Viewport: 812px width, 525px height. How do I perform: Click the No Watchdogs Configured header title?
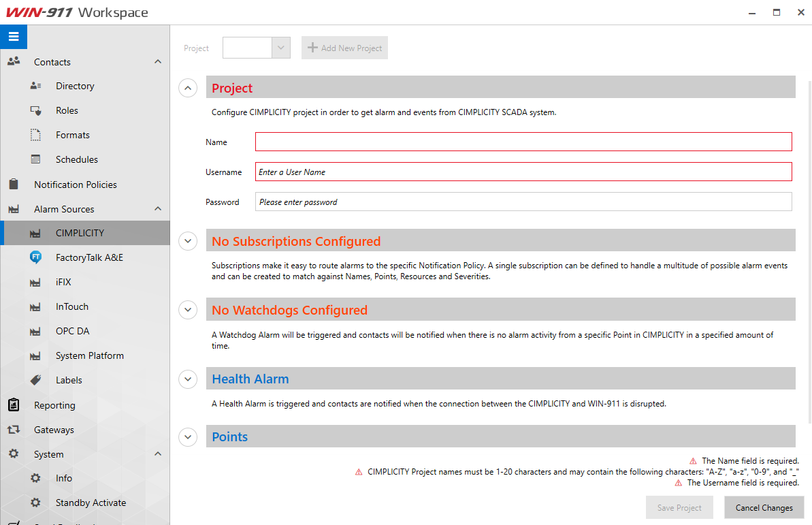(x=289, y=311)
